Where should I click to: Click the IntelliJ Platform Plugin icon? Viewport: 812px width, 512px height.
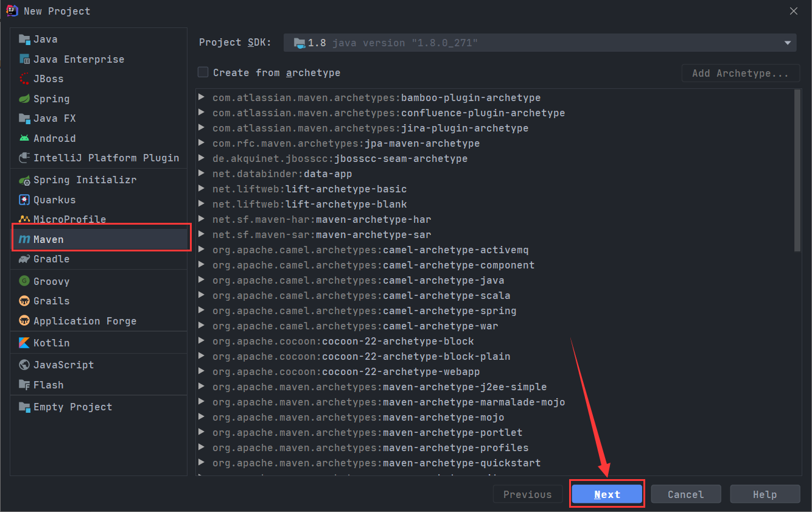pyautogui.click(x=24, y=158)
